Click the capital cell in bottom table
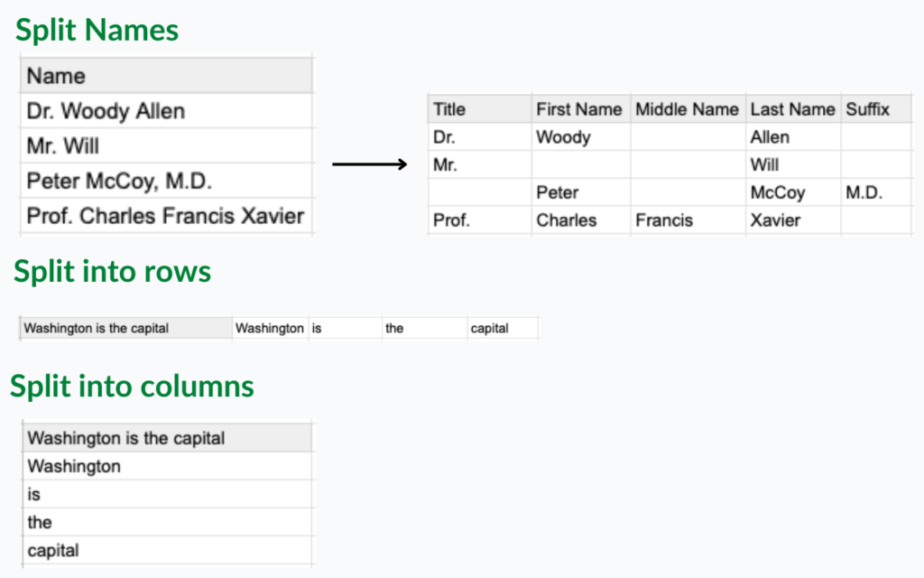This screenshot has width=924, height=578. point(167,550)
